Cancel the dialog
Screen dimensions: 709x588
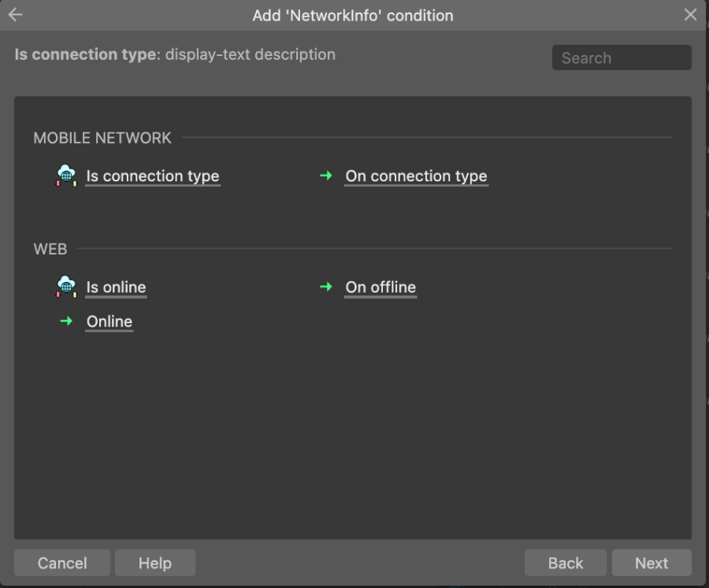[x=62, y=563]
